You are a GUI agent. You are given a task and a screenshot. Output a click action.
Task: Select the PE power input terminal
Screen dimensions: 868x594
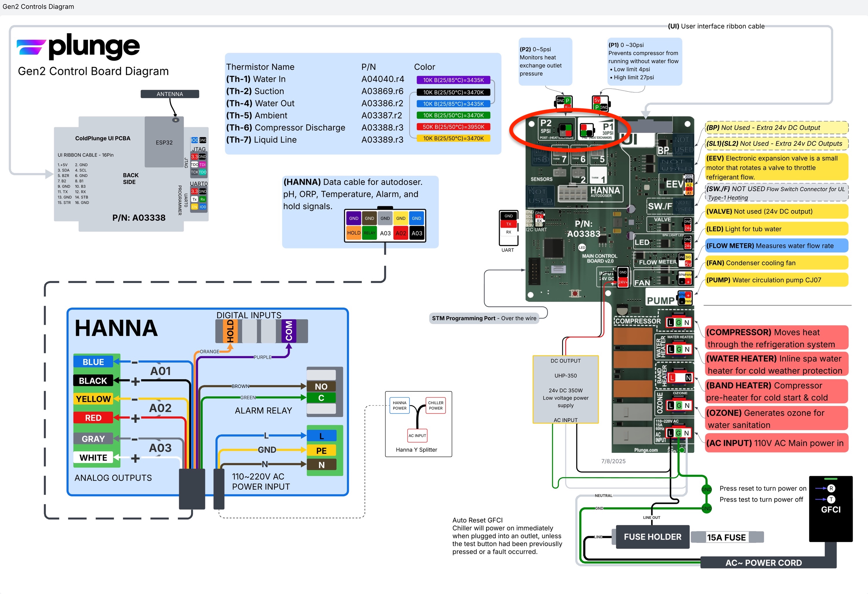[321, 450]
